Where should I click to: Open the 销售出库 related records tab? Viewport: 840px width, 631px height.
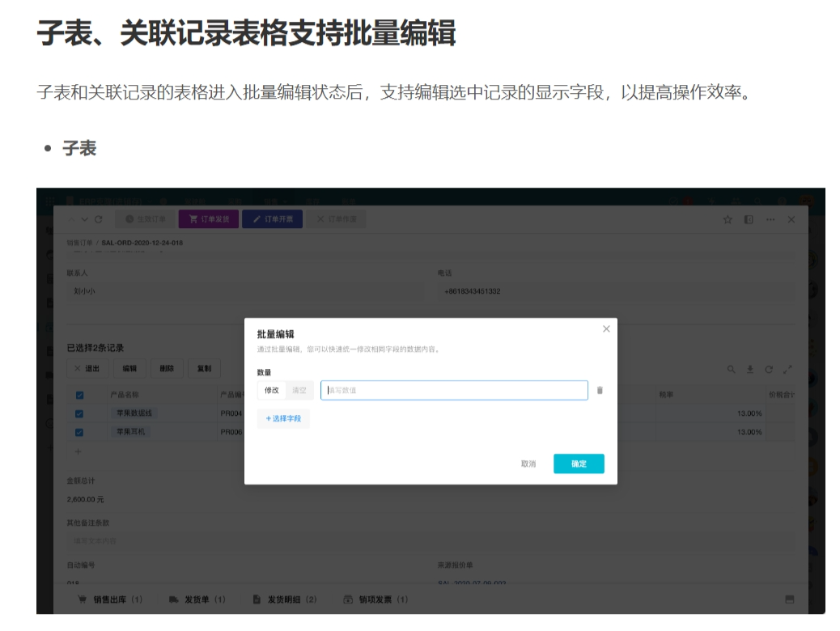coord(110,599)
